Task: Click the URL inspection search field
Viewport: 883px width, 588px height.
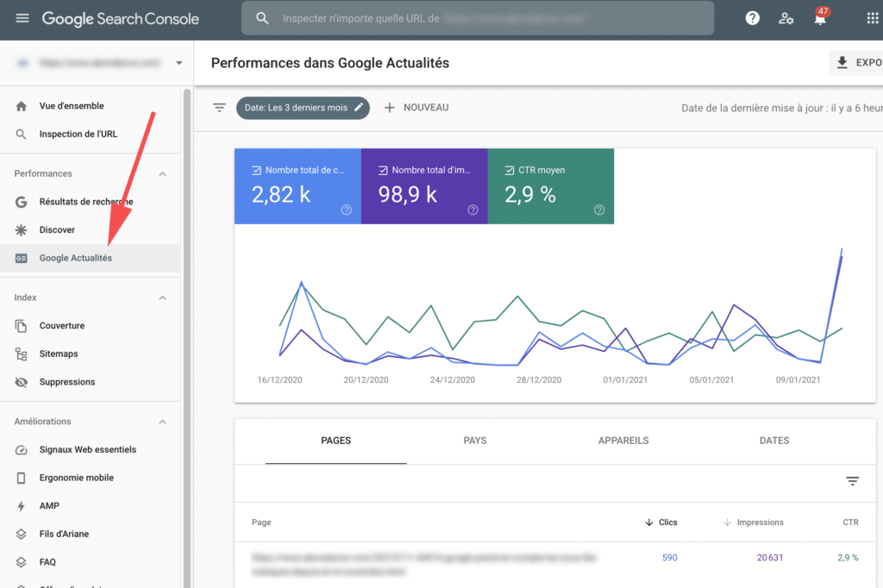Action: [478, 18]
